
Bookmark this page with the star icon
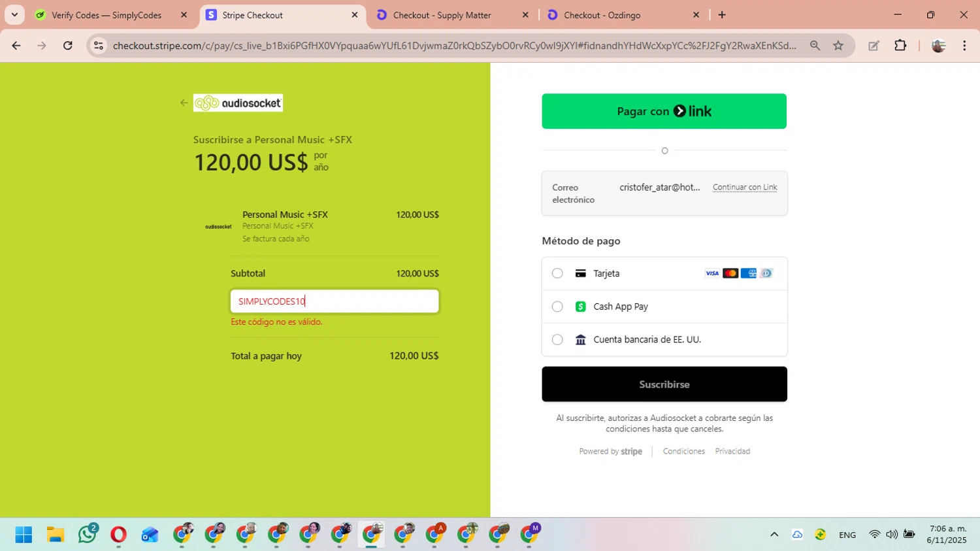click(x=838, y=46)
